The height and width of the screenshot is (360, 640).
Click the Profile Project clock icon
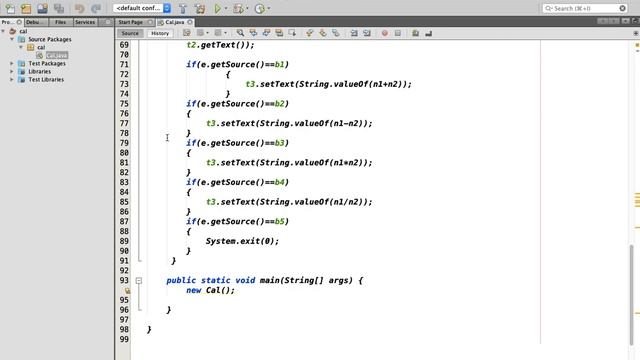coord(260,8)
